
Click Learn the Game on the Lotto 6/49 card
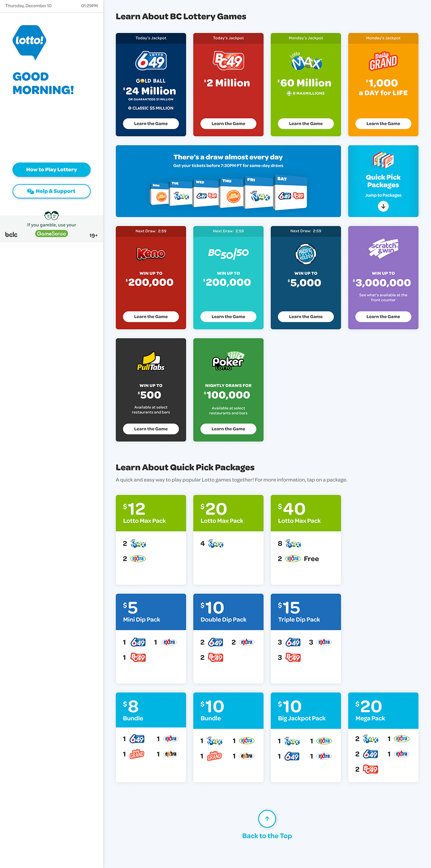151,123
